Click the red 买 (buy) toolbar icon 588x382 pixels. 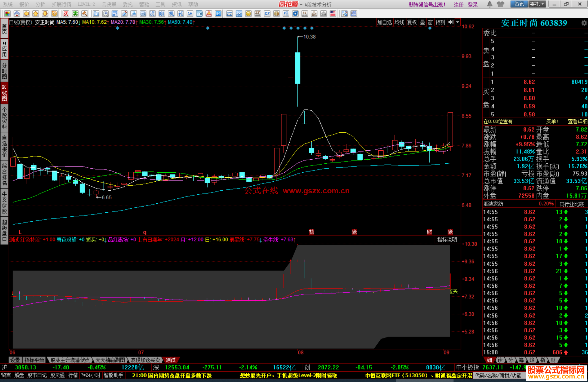66,14
